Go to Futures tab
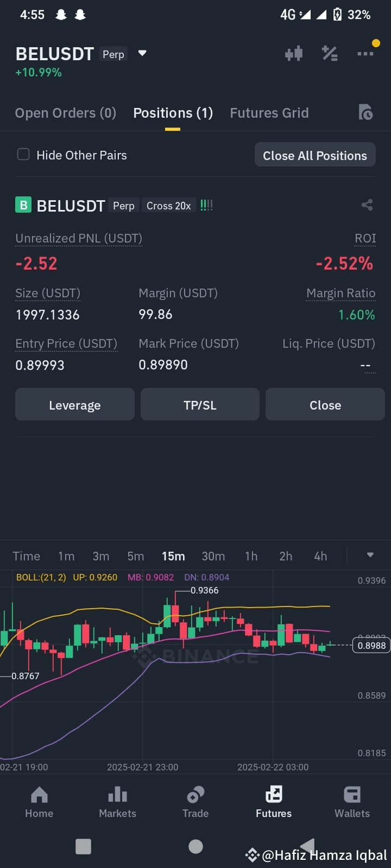Image resolution: width=391 pixels, height=868 pixels. 274,802
